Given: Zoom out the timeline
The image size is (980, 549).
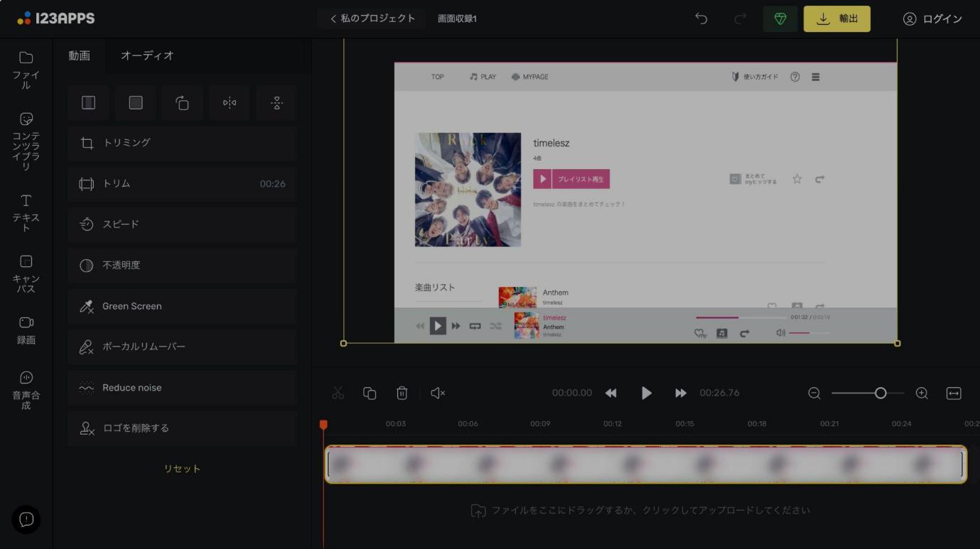Looking at the screenshot, I should 814,393.
